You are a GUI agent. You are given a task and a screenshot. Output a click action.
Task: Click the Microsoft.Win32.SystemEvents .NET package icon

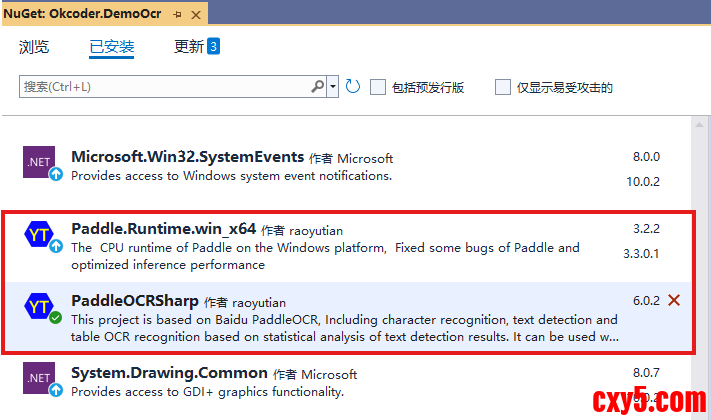tap(40, 163)
